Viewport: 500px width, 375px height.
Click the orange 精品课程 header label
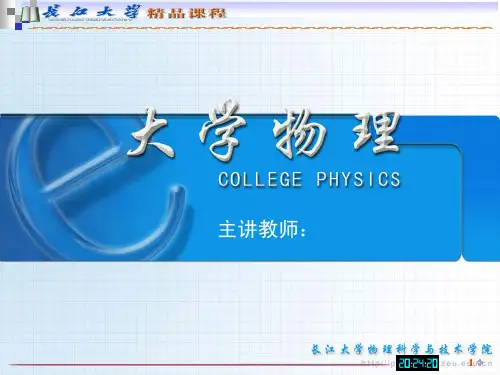187,13
